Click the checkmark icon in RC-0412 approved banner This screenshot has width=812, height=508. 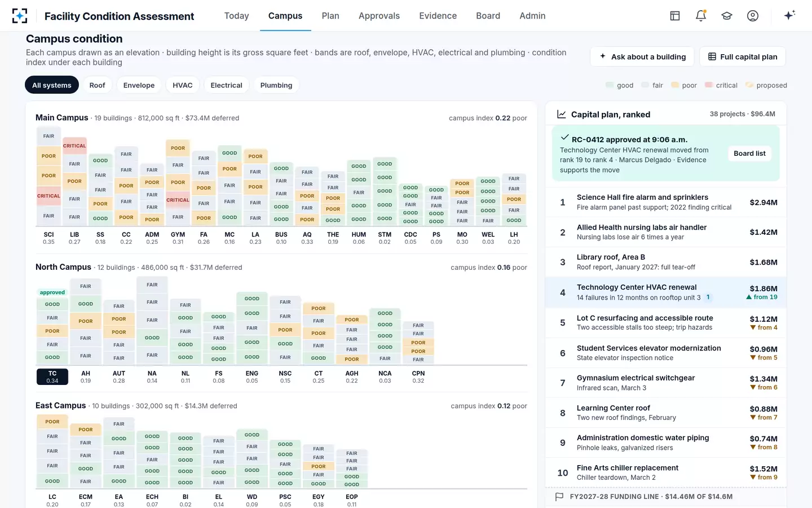point(564,138)
